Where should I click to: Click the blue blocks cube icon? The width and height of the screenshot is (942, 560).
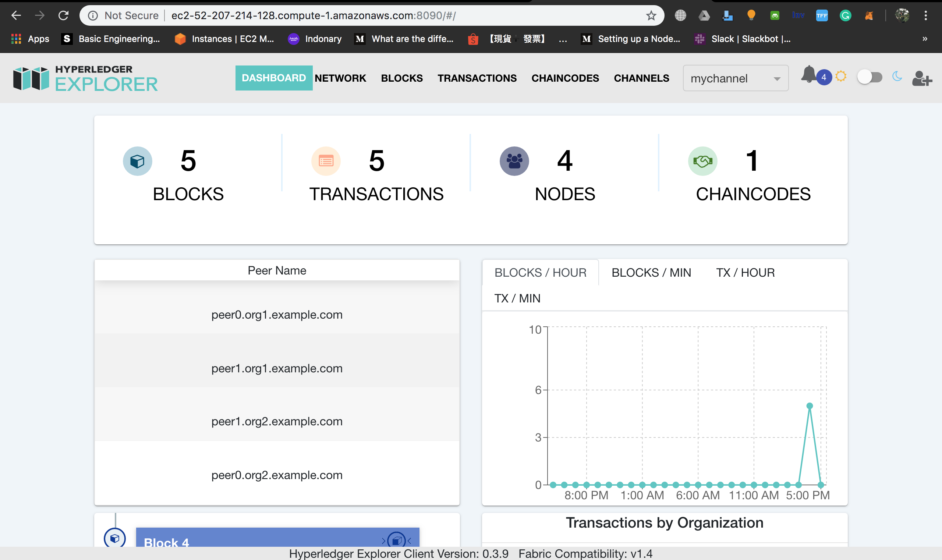click(137, 162)
